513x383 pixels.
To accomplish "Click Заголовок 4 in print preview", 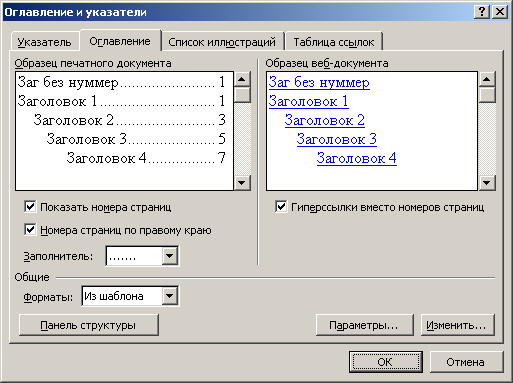I will (107, 158).
